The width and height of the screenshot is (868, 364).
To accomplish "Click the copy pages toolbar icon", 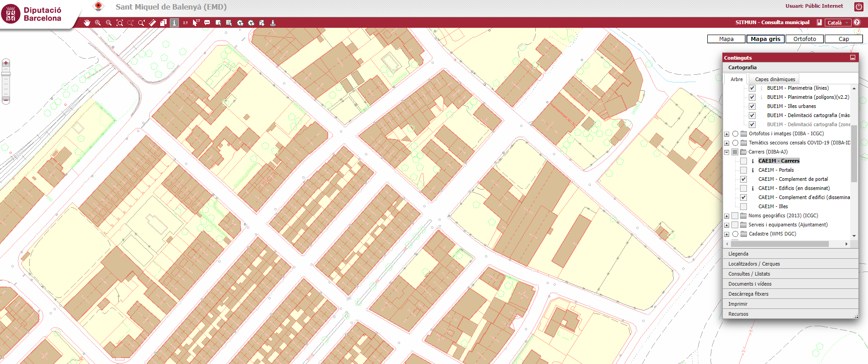I will click(163, 23).
